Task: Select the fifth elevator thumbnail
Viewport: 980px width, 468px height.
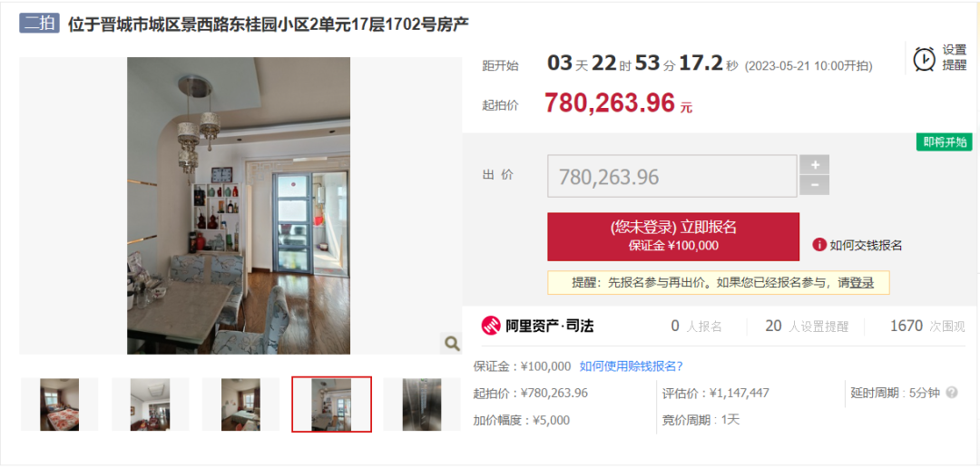Action: (422, 405)
